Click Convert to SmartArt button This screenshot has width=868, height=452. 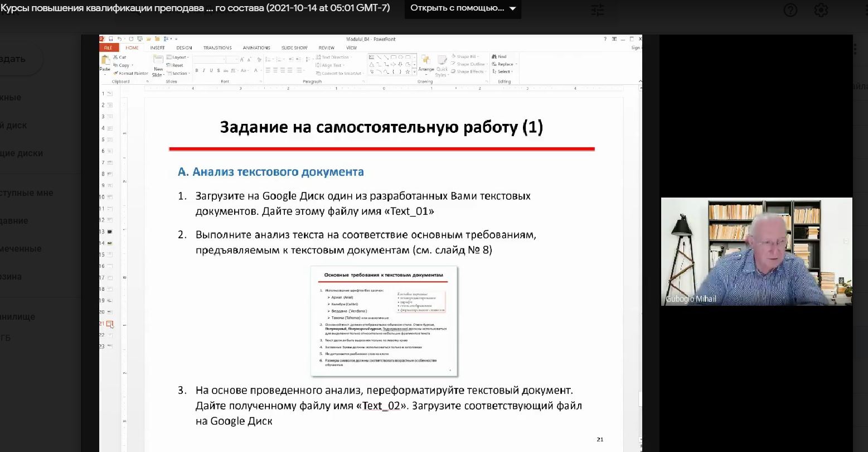(x=340, y=73)
